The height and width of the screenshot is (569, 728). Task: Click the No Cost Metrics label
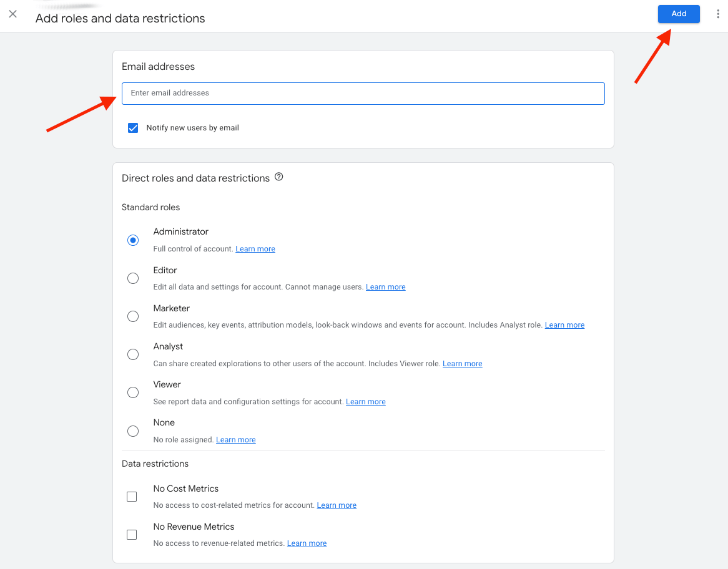click(x=185, y=489)
